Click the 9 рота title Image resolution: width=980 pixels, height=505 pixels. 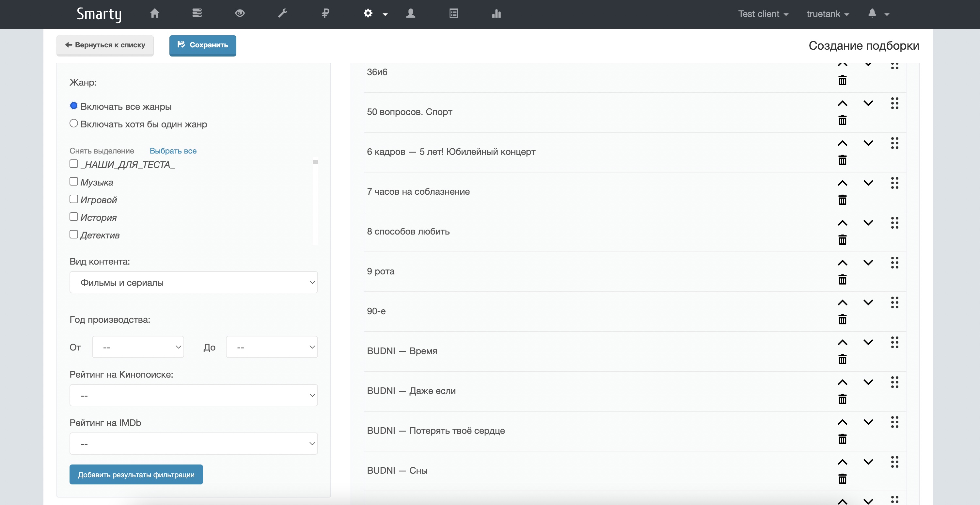[x=380, y=271]
